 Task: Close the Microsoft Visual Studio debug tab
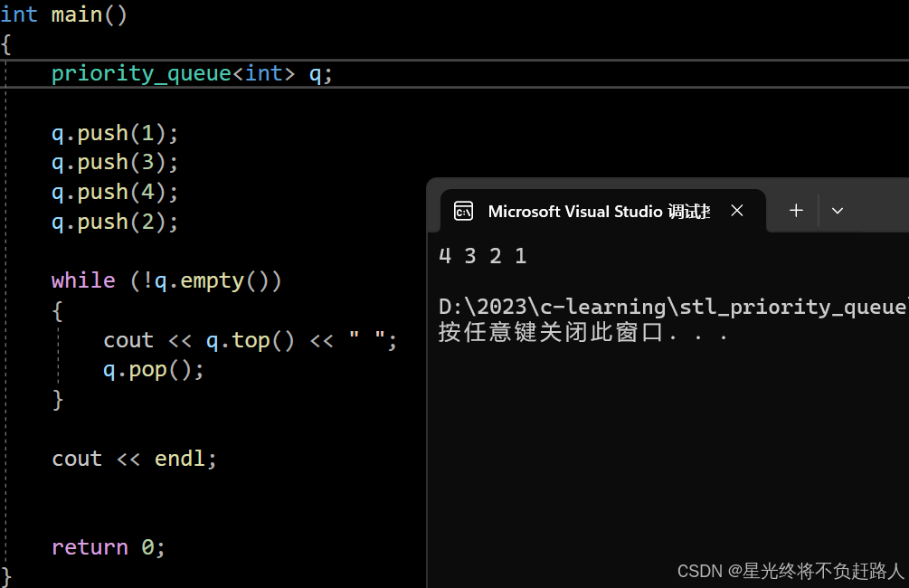coord(737,211)
